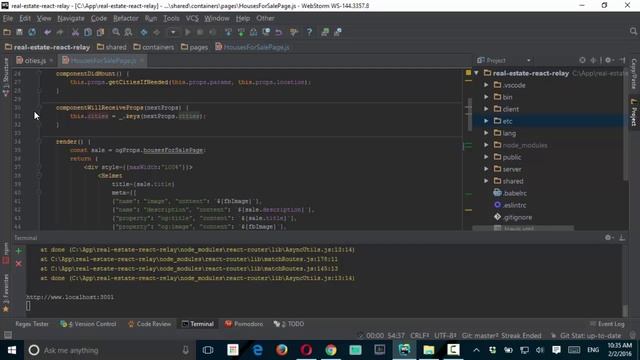The height and width of the screenshot is (360, 640).
Task: Click the Windows Start button
Action: coord(12,350)
